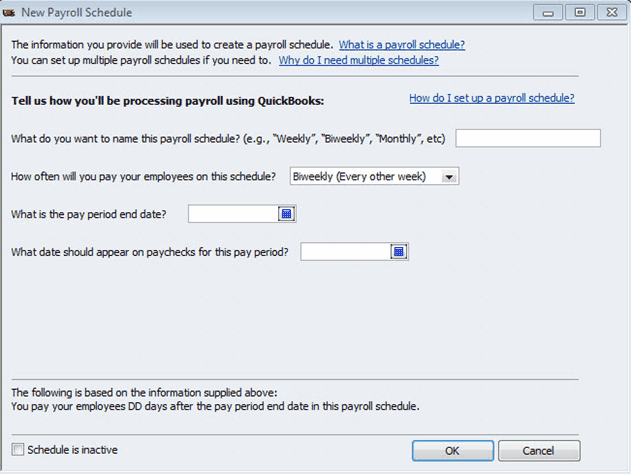Click the QuickBooks icon in title bar
Image resolution: width=631 pixels, height=474 pixels.
click(x=9, y=13)
